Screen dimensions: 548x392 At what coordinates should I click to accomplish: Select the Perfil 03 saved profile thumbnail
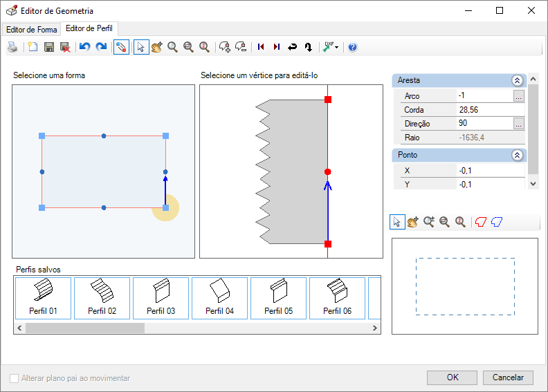pyautogui.click(x=161, y=298)
